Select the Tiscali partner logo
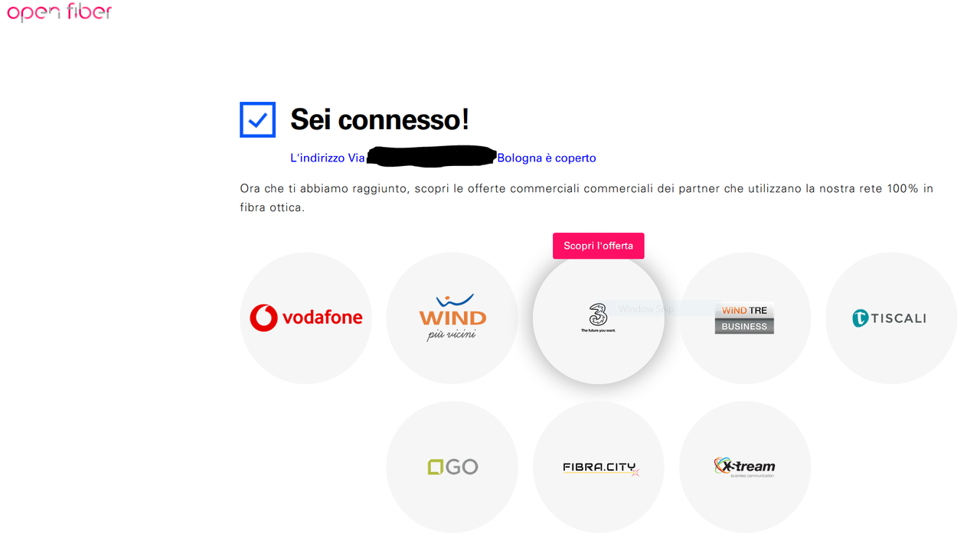Image resolution: width=980 pixels, height=557 pixels. (x=889, y=318)
